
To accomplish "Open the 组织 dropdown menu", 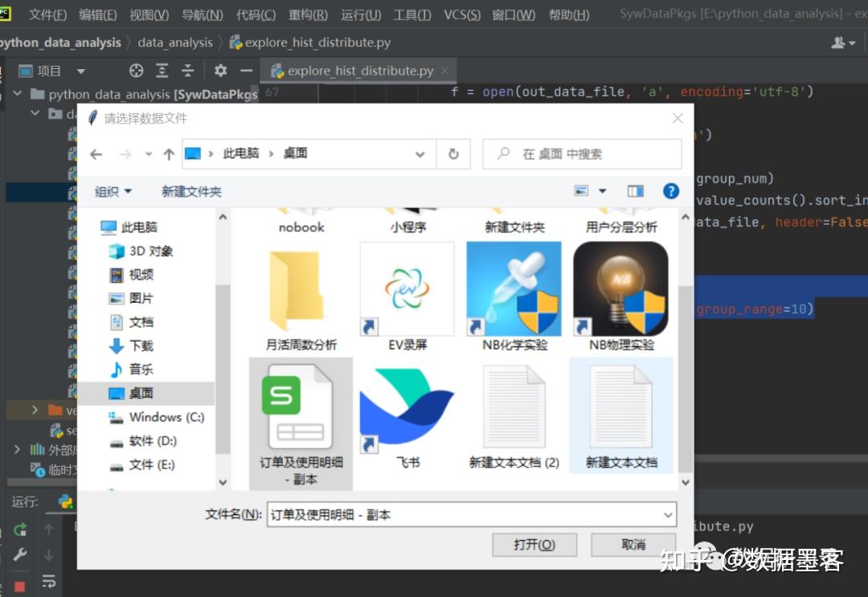I will [113, 191].
